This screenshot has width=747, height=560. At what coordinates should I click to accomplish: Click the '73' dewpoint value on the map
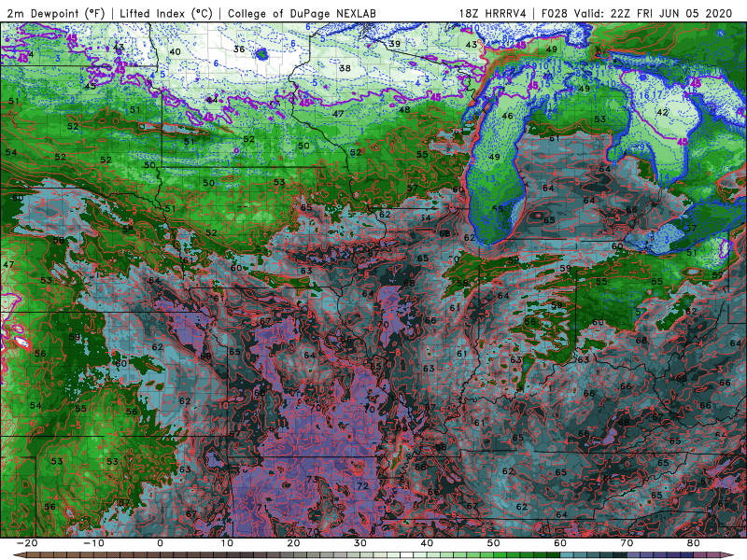click(x=312, y=479)
